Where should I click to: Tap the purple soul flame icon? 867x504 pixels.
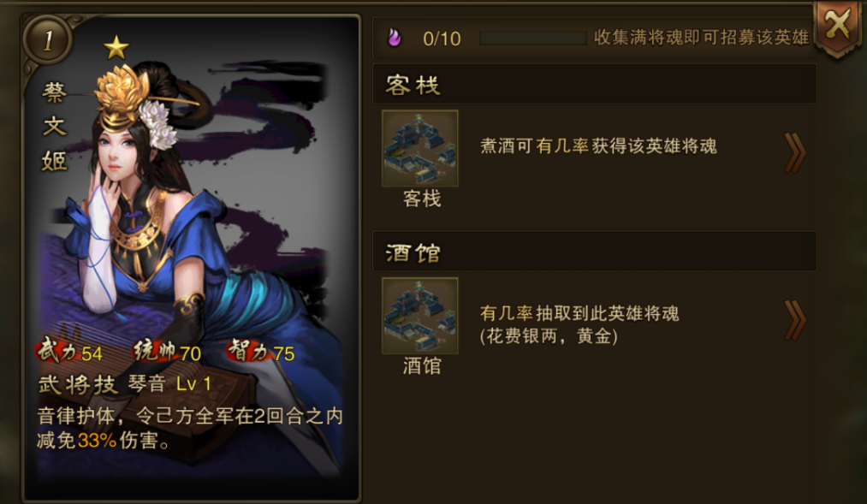[x=395, y=38]
